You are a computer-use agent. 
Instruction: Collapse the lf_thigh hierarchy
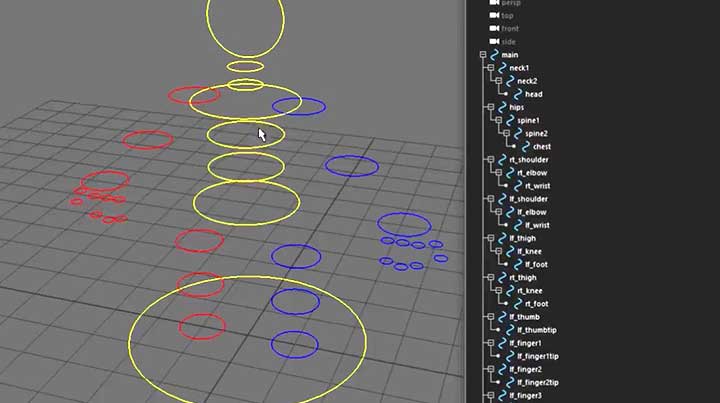(x=491, y=238)
